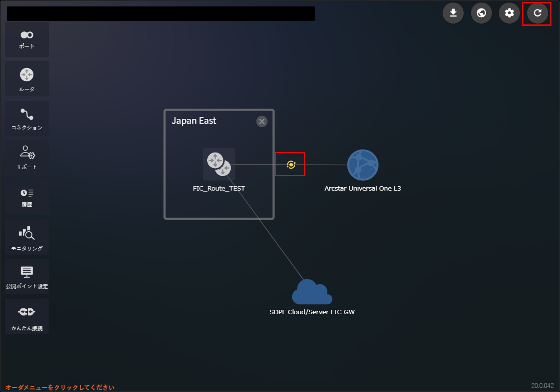
Task: Open settings with the gear icon
Action: pos(509,13)
